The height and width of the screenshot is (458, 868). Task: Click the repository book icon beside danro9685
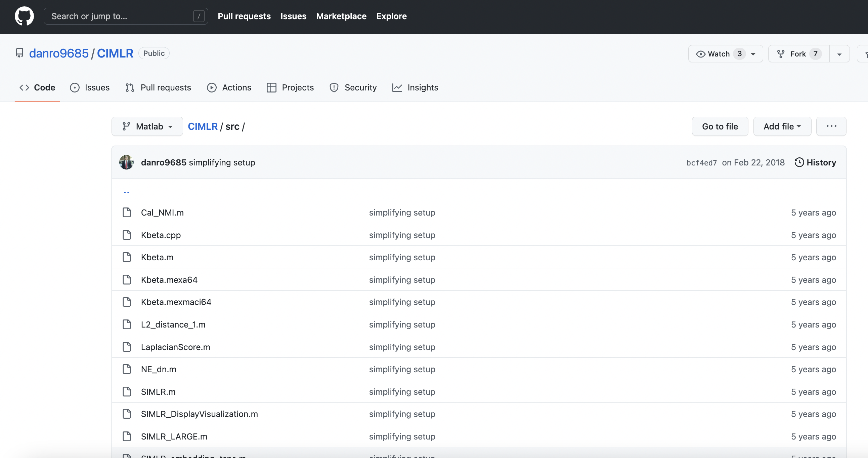coord(19,53)
